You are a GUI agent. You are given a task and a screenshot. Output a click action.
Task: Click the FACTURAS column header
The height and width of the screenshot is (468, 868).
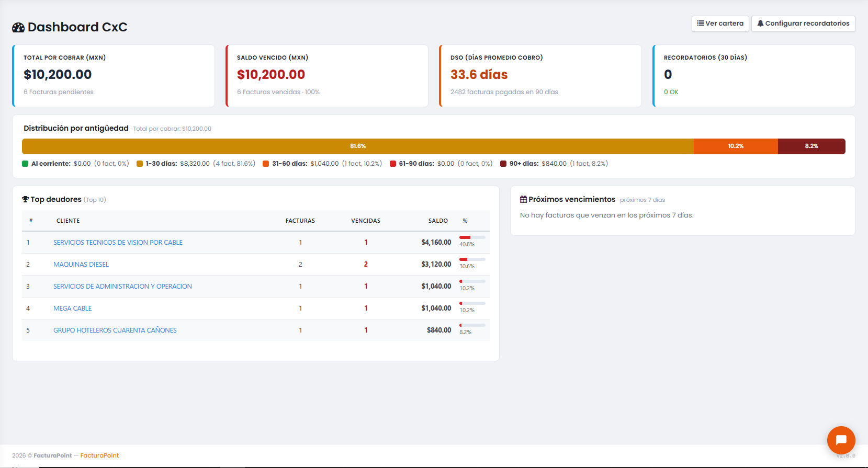click(300, 221)
